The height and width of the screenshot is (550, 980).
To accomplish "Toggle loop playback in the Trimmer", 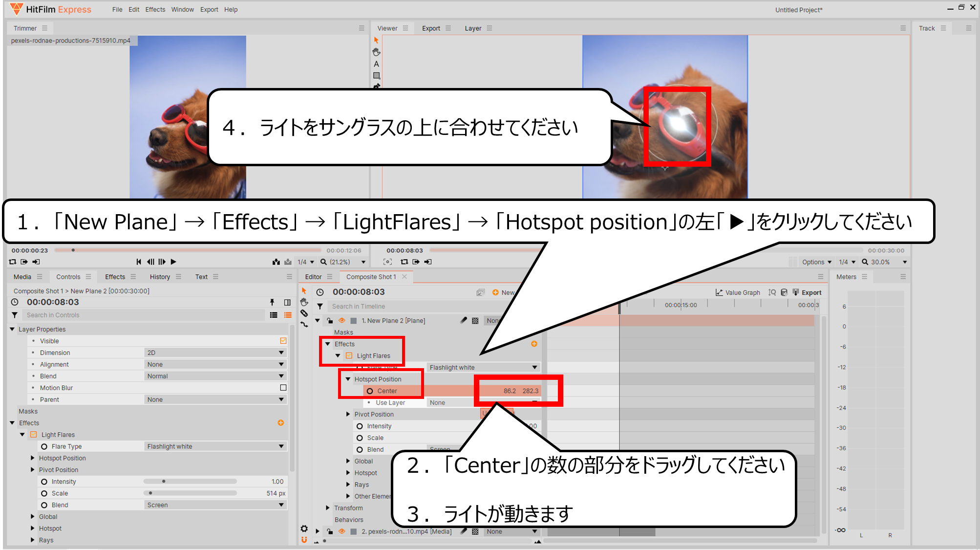I will click(x=13, y=262).
